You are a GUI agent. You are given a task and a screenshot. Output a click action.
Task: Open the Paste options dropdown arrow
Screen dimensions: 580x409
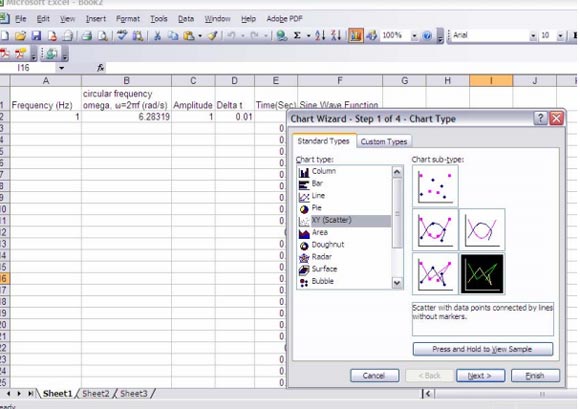pyautogui.click(x=200, y=36)
